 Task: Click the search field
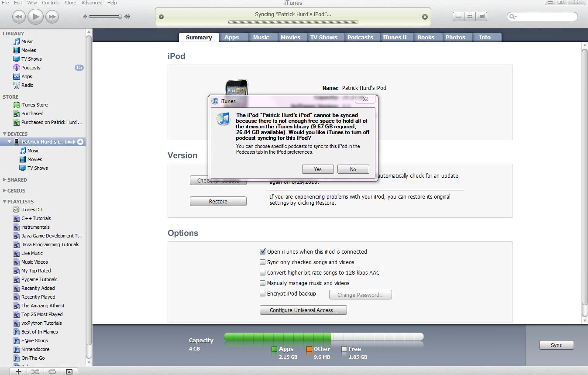[542, 17]
